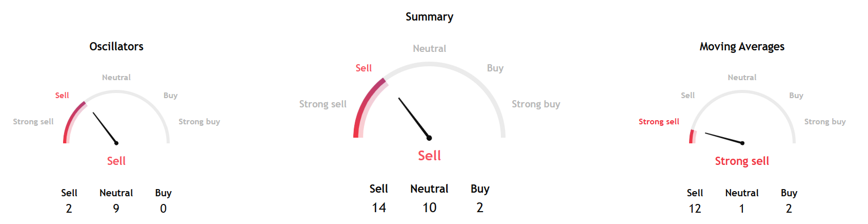Click Strong buy label on Moving Averages gauge
The width and height of the screenshot is (868, 224).
(x=824, y=122)
